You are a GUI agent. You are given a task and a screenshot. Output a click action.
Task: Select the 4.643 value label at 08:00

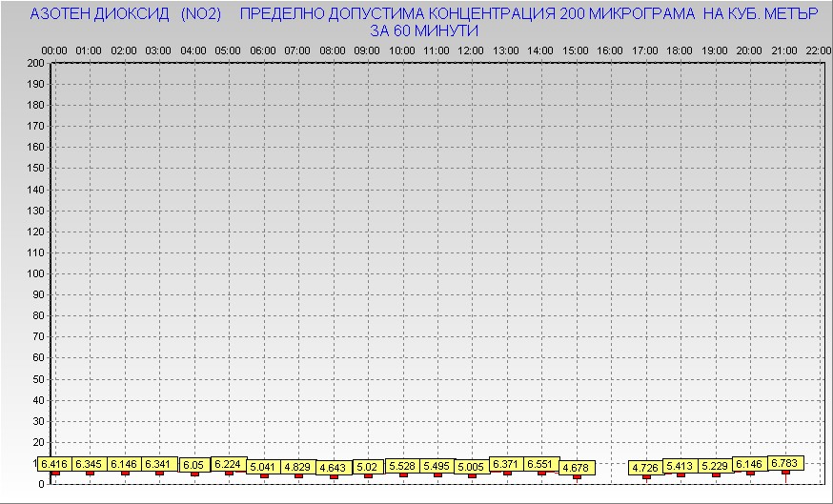[x=333, y=468]
